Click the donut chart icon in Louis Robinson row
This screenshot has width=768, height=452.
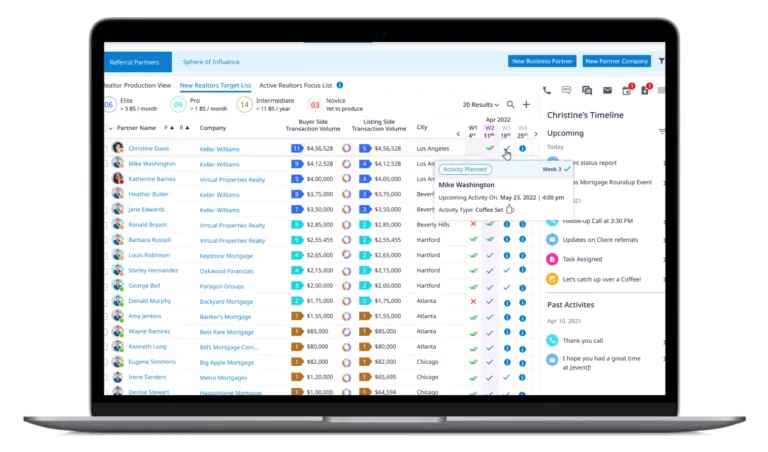pos(346,255)
